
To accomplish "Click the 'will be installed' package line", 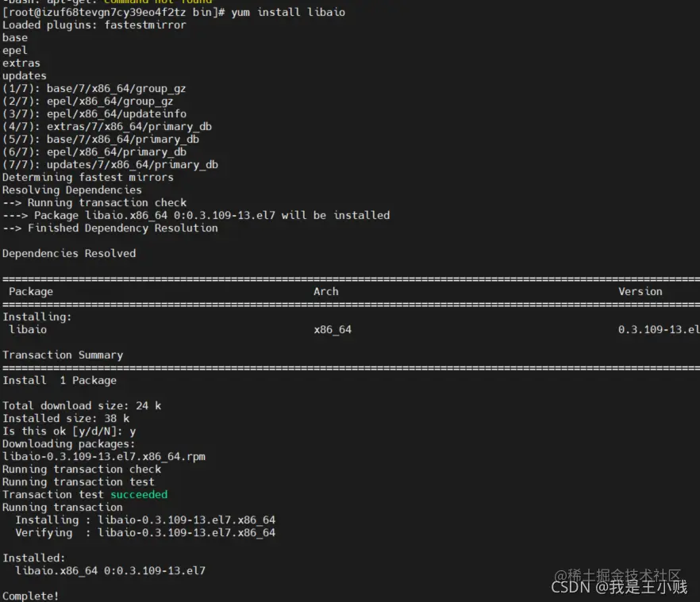I will 196,216.
